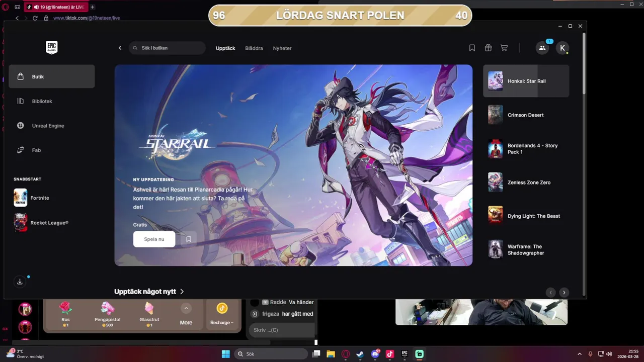Image resolution: width=644 pixels, height=362 pixels.
Task: Open TikTok app from the taskbar
Action: 390,354
